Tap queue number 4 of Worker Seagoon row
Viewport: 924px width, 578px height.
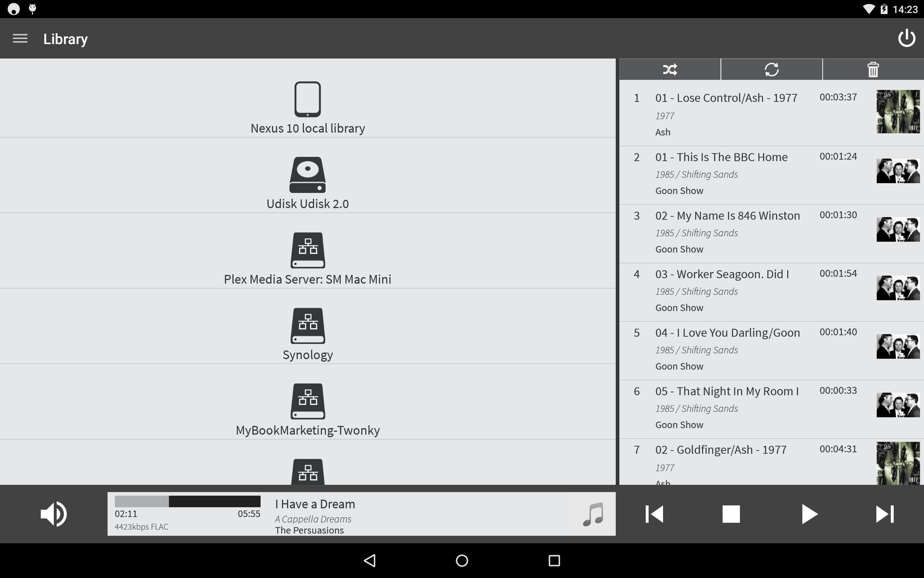tap(636, 274)
